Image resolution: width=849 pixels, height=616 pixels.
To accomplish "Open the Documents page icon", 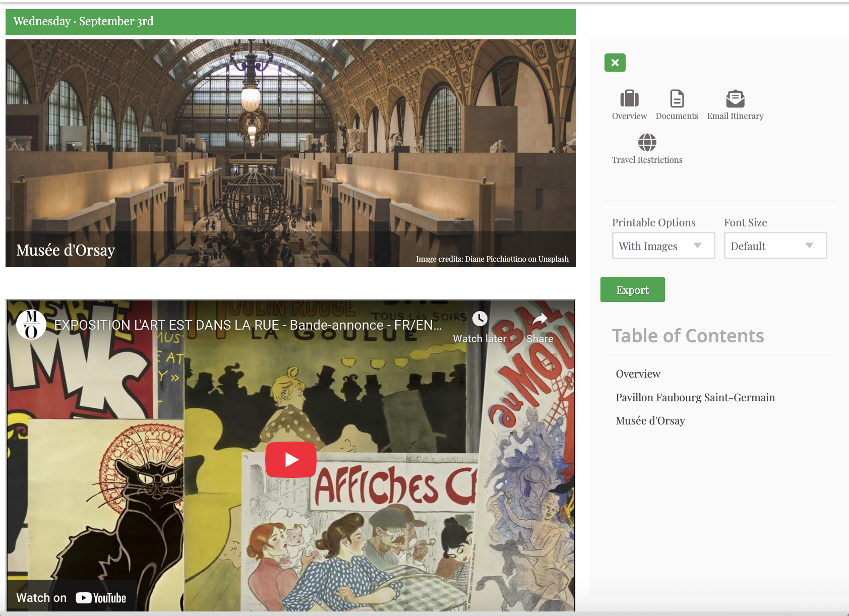I will [x=677, y=98].
